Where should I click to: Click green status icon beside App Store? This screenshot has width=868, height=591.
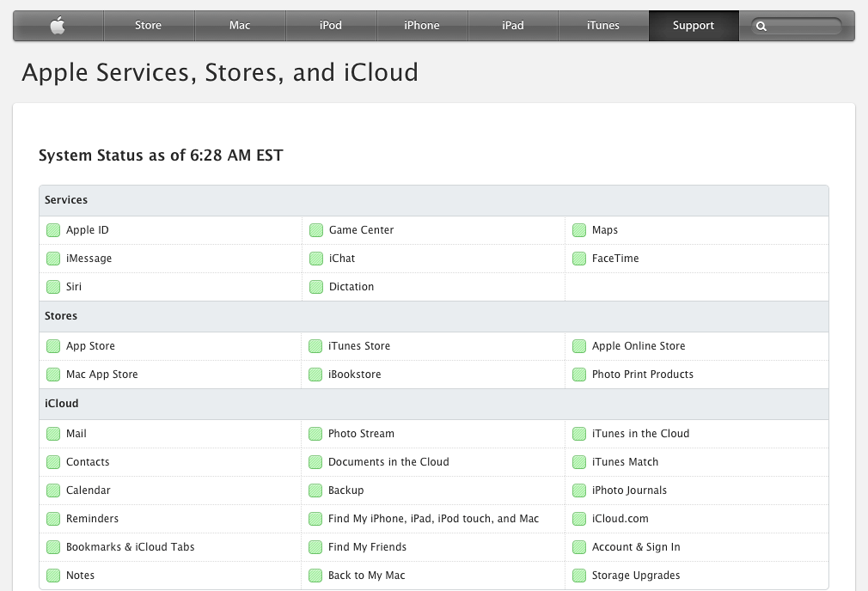53,346
